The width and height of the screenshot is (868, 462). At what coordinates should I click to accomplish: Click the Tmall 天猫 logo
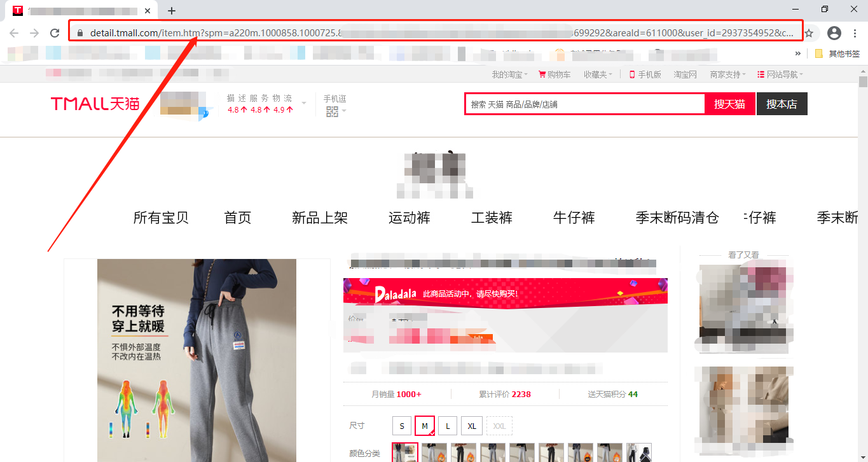(x=95, y=104)
